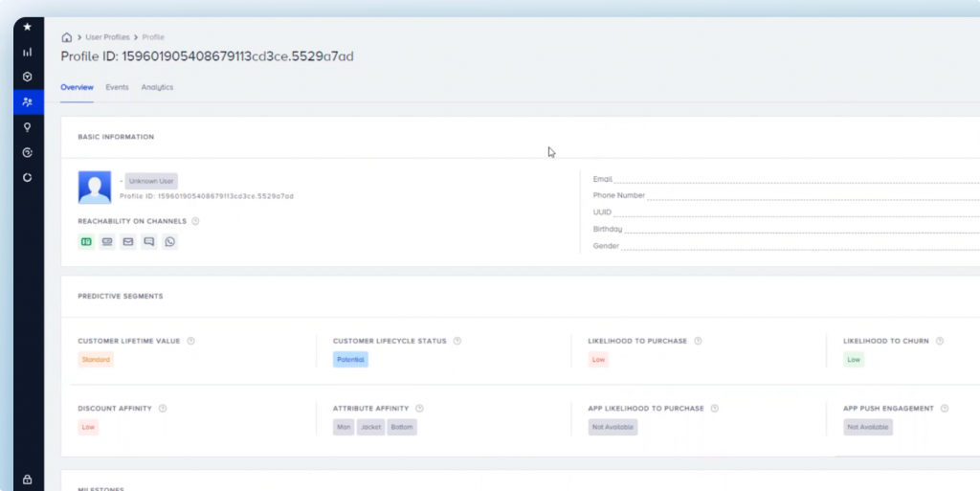Viewport: 980px width, 491px height.
Task: Click the Jacket attribute affinity tag
Action: pyautogui.click(x=369, y=427)
